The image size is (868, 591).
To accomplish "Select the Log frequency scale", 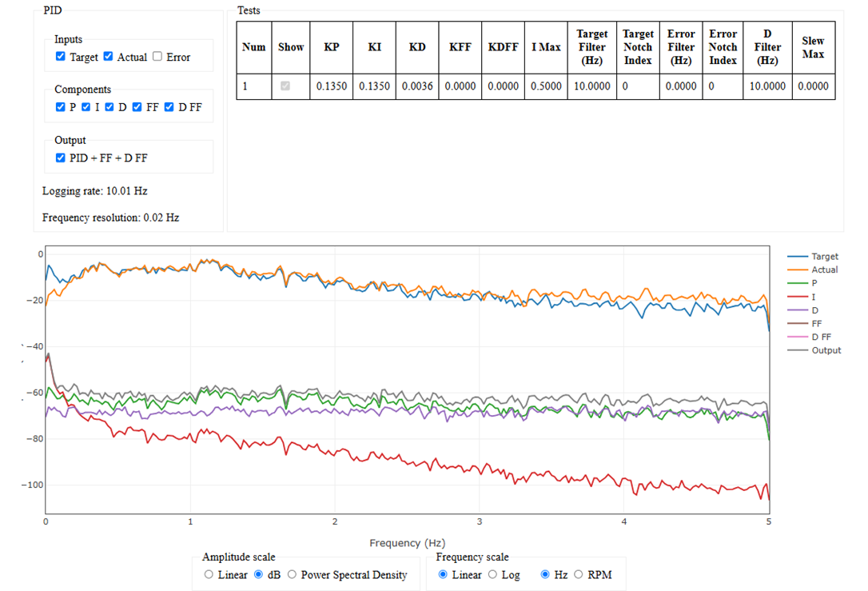I will [492, 574].
